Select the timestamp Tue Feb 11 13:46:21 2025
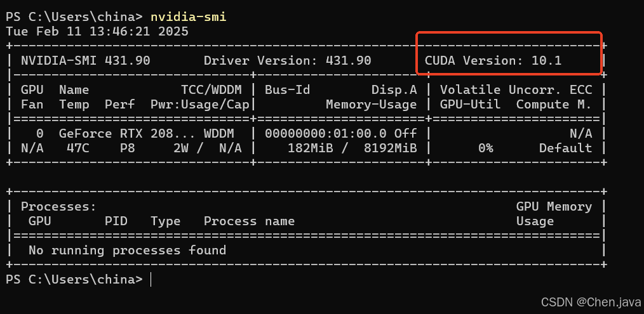Screen dimensions: 644x314 (x=97, y=32)
